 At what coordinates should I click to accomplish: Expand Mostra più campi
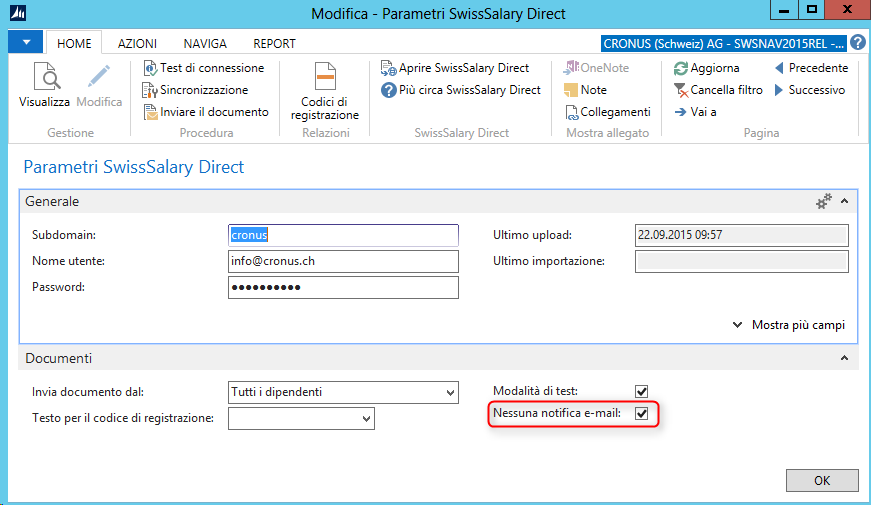tap(789, 325)
